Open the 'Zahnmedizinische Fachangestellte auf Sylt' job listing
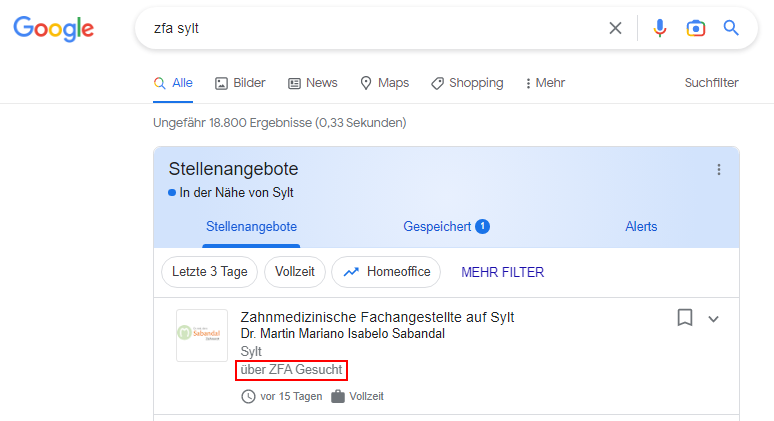The height and width of the screenshot is (421, 774). tap(377, 317)
